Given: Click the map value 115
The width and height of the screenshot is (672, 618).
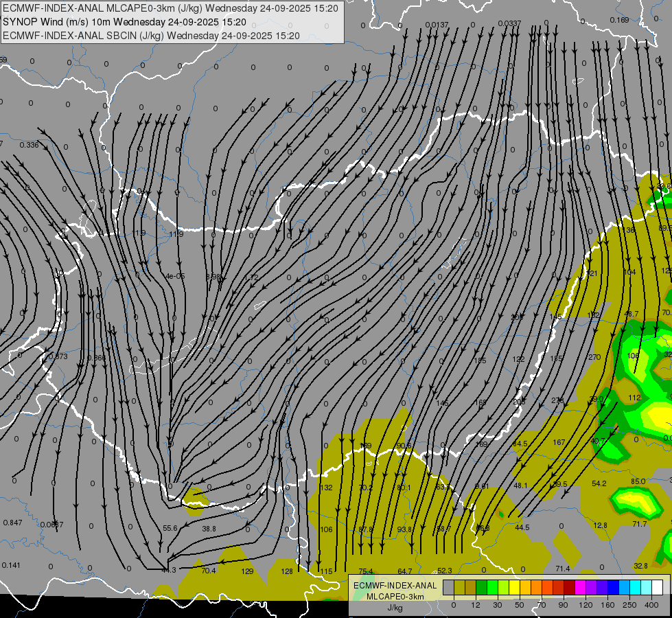Looking at the screenshot, I should click(327, 571).
